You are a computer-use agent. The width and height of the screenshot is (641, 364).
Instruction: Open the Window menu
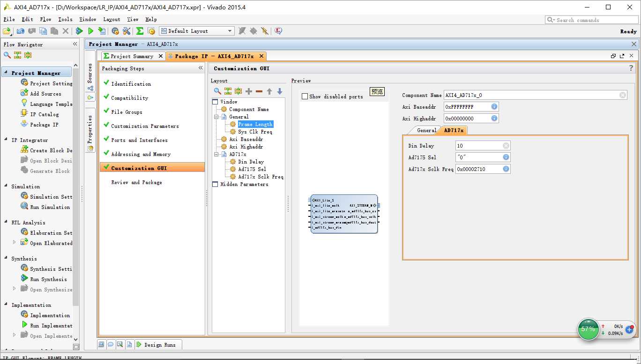[x=88, y=19]
